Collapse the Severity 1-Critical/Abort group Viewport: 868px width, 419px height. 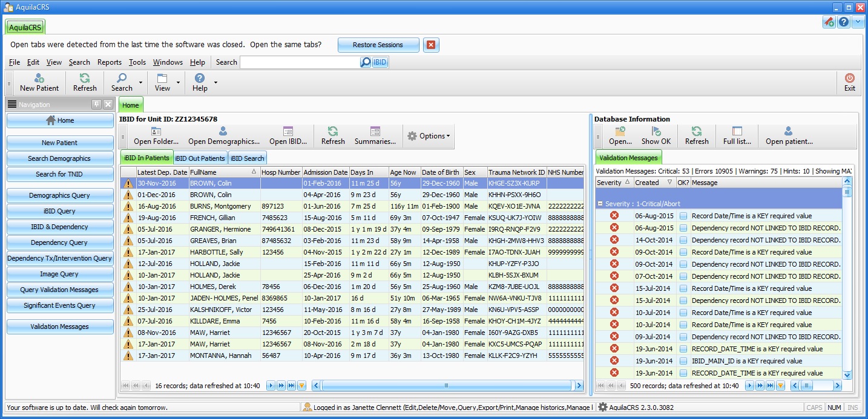tap(599, 204)
